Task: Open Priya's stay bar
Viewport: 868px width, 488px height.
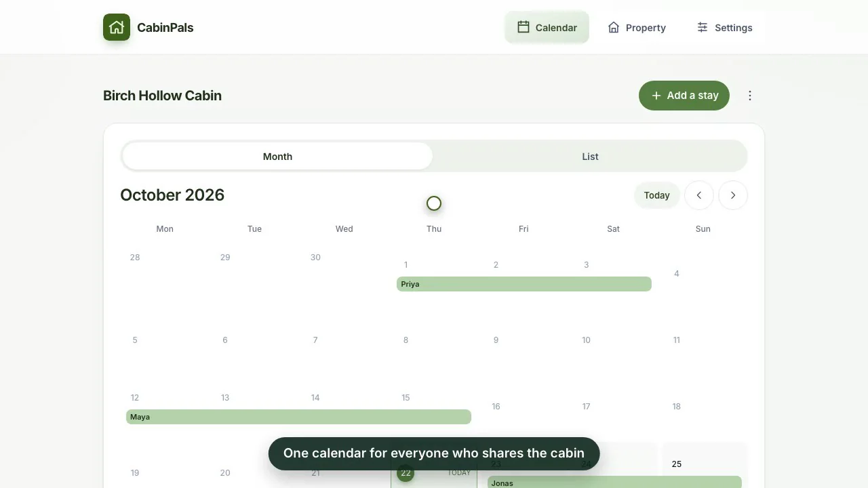Action: pyautogui.click(x=524, y=284)
